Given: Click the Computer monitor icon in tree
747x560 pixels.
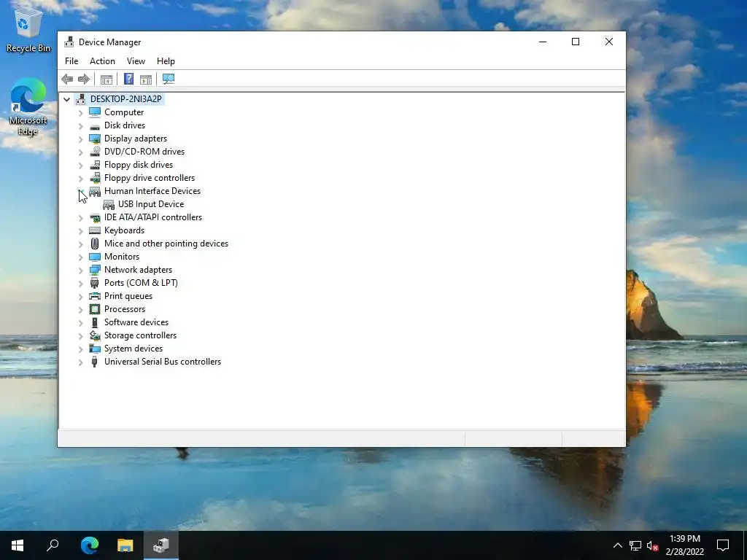Looking at the screenshot, I should point(95,112).
